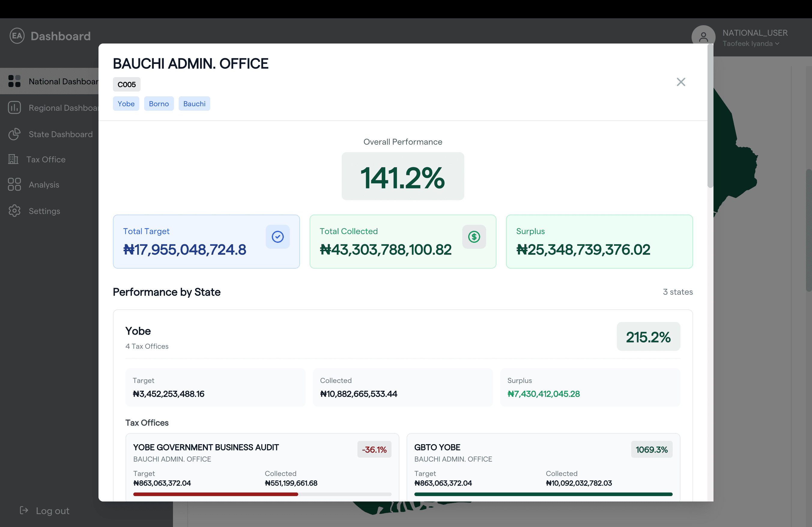812x527 pixels.
Task: Click the EA logo icon
Action: coord(17,36)
